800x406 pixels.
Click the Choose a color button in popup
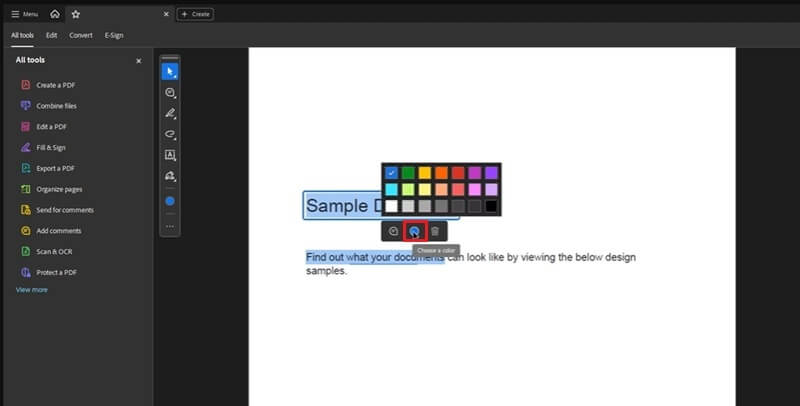tap(414, 232)
